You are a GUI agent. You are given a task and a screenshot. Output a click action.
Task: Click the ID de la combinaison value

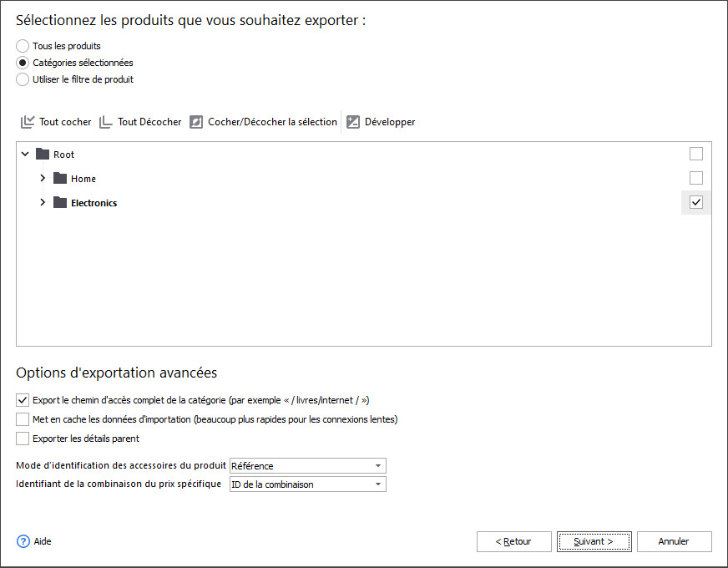pyautogui.click(x=272, y=484)
